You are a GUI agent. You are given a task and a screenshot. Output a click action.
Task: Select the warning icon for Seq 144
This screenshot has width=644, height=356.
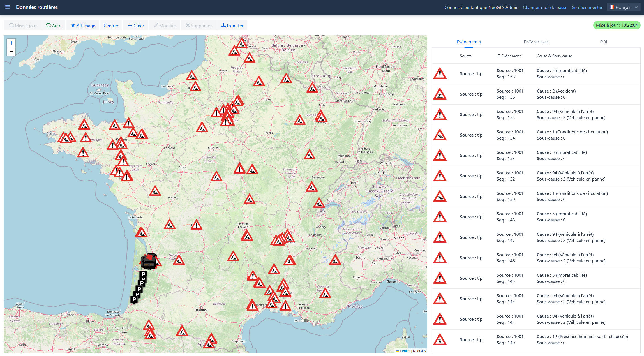[440, 299]
